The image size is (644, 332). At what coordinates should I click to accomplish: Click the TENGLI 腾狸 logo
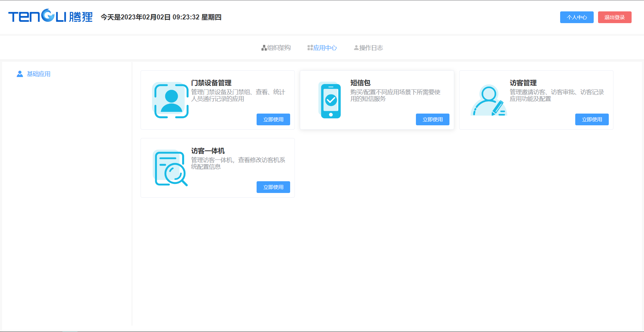(50, 16)
